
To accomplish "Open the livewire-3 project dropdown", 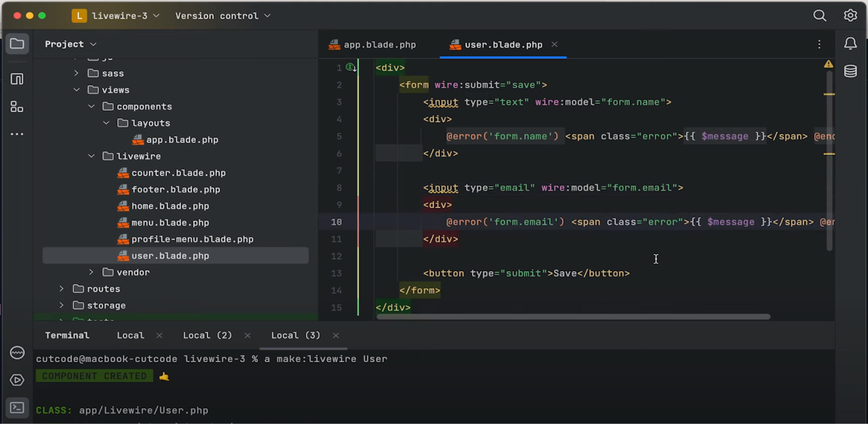I will point(126,16).
